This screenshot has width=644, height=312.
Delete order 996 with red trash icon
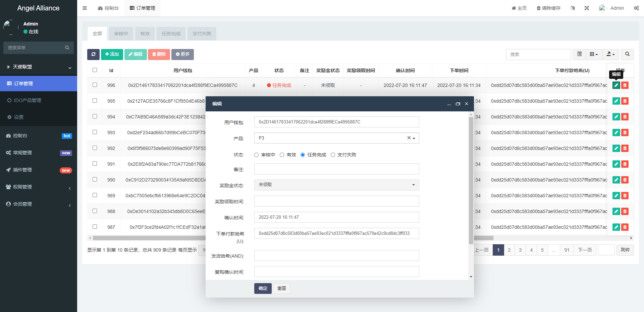(625, 85)
